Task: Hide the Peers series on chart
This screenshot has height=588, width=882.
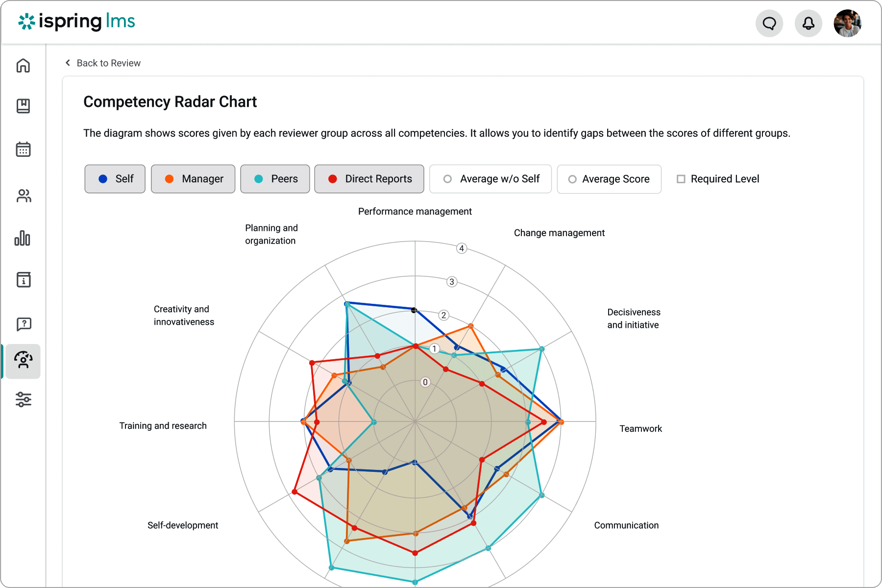Action: pyautogui.click(x=275, y=179)
